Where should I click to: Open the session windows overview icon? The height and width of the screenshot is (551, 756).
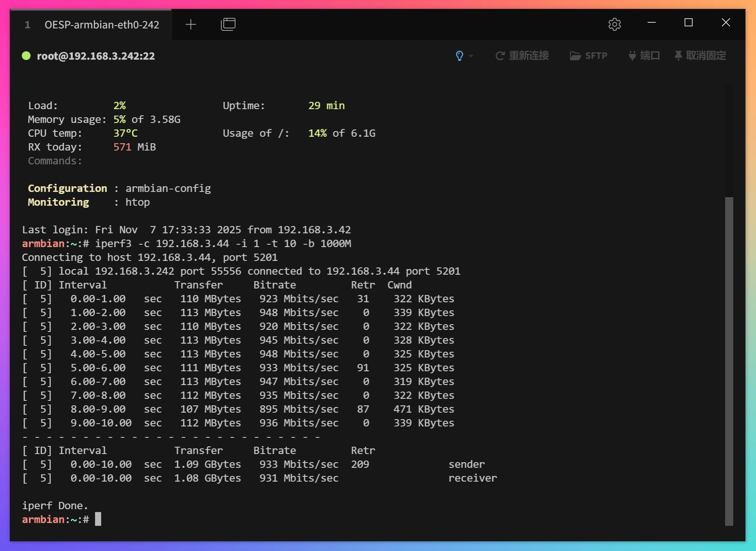pos(228,24)
